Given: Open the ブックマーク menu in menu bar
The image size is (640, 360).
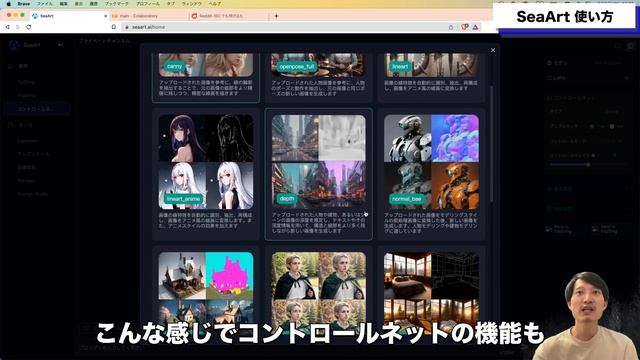Looking at the screenshot, I should coord(116,4).
